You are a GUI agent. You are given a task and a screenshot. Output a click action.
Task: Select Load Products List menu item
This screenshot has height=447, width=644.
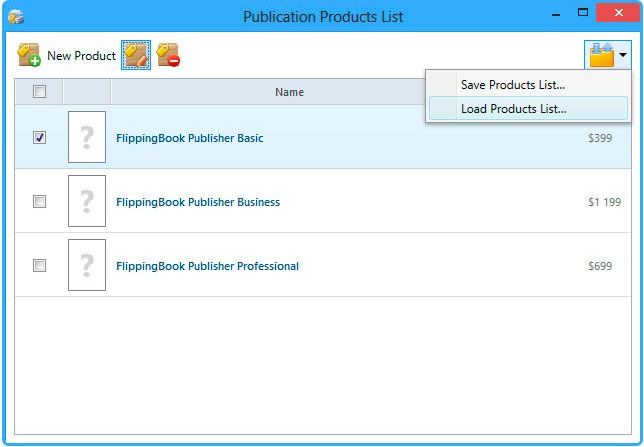tap(513, 108)
